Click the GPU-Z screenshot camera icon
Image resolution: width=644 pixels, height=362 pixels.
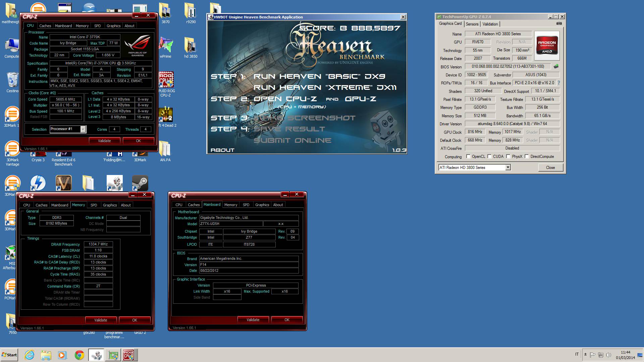tap(559, 23)
